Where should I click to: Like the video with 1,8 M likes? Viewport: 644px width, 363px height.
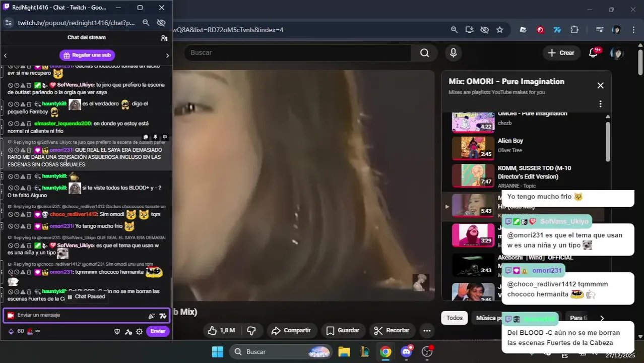click(x=222, y=331)
